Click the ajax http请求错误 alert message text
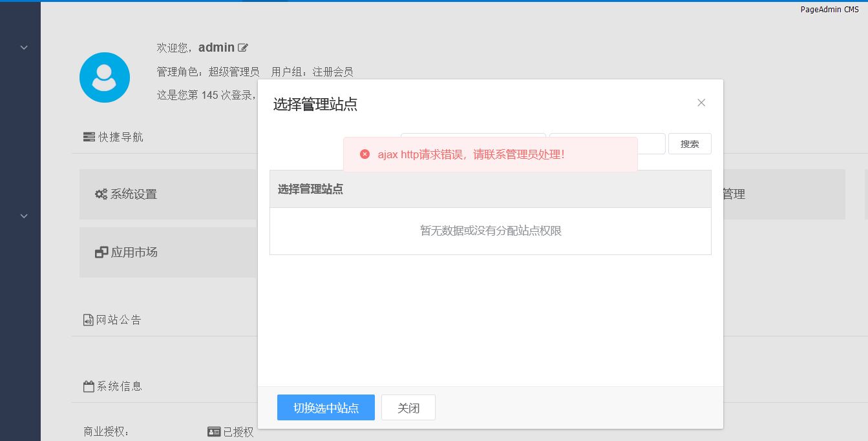The image size is (868, 441). 471,155
